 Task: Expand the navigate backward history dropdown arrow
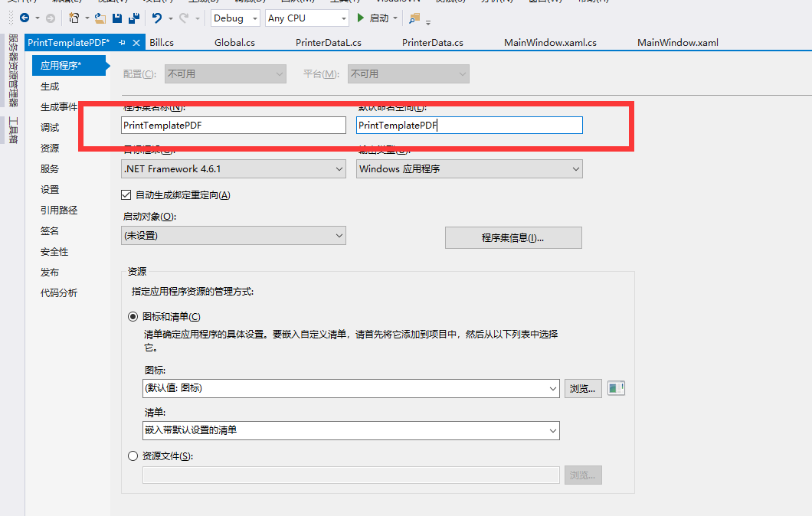pyautogui.click(x=38, y=18)
